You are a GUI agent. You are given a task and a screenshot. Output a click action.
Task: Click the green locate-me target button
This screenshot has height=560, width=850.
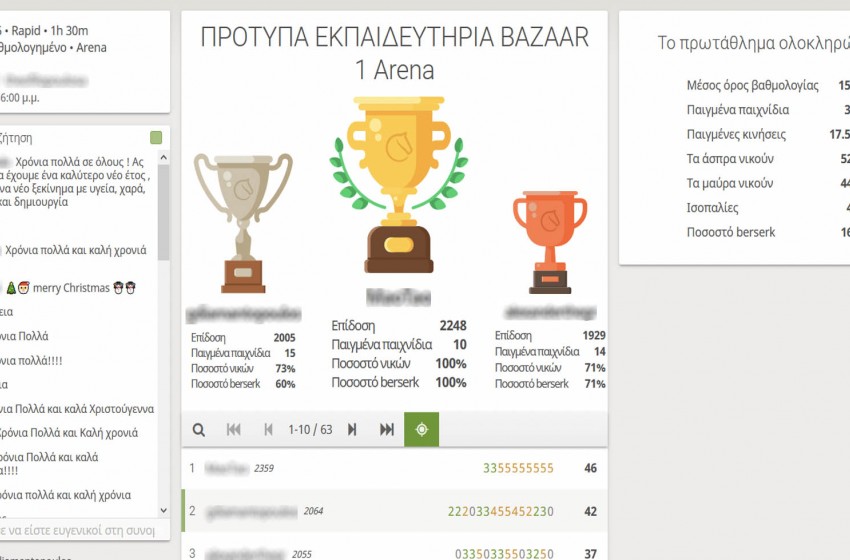pos(421,429)
